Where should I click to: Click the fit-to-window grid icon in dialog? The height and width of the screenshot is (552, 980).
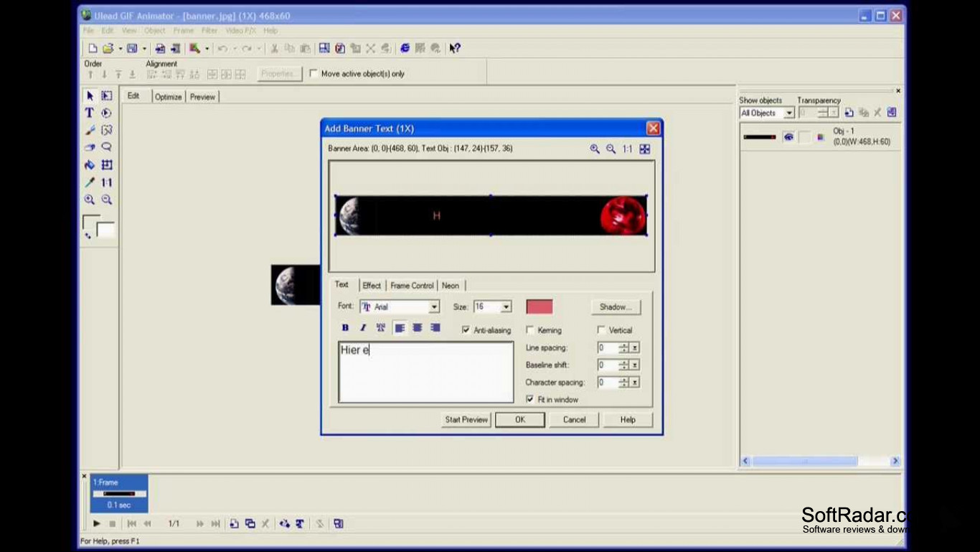pyautogui.click(x=645, y=149)
